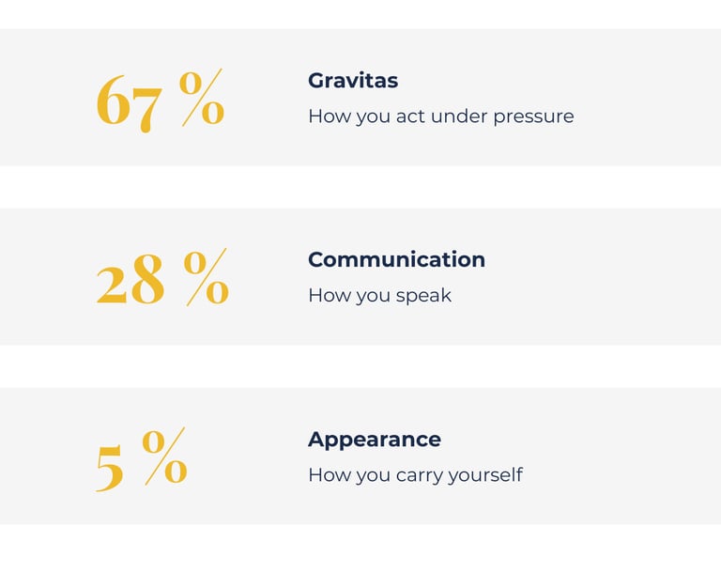Click the gold 67 number
The image size is (721, 588).
pos(130,101)
